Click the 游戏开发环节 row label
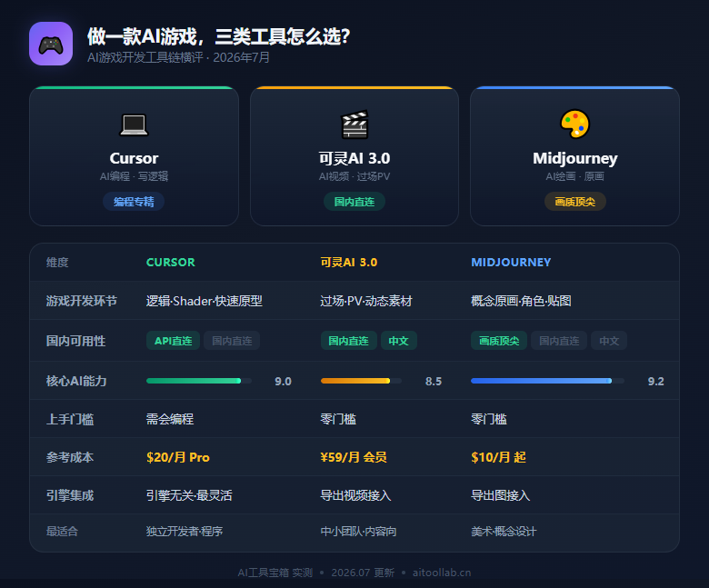 [82, 301]
